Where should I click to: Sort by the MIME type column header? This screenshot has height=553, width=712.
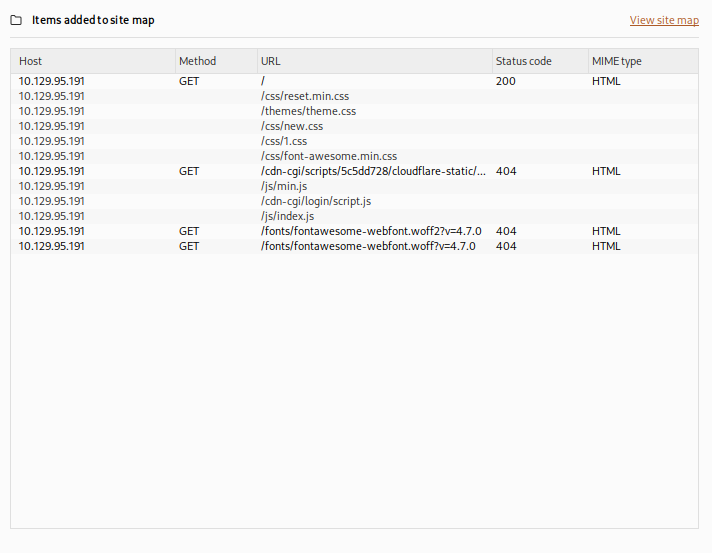click(x=643, y=61)
